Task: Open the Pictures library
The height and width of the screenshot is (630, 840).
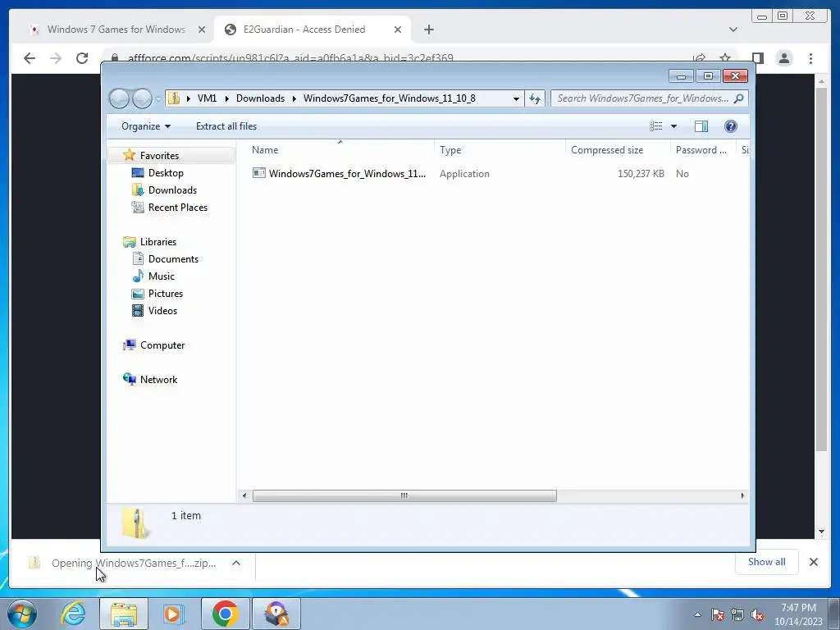Action: point(165,294)
